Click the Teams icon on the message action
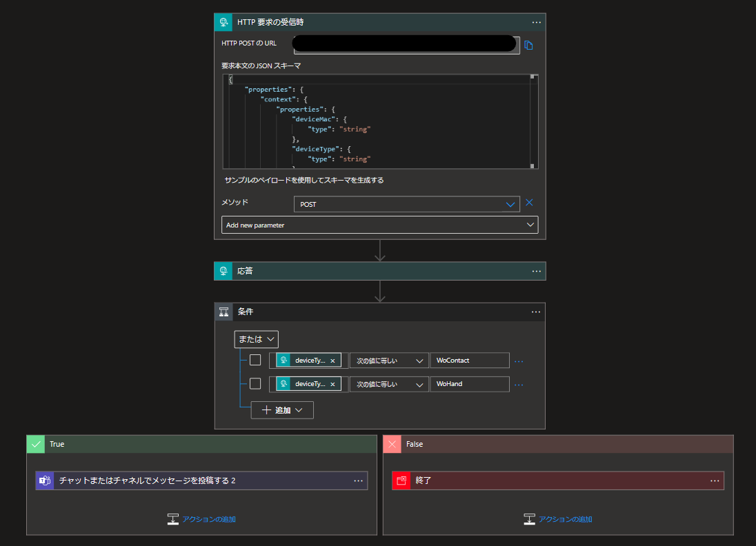Image resolution: width=756 pixels, height=546 pixels. point(44,480)
